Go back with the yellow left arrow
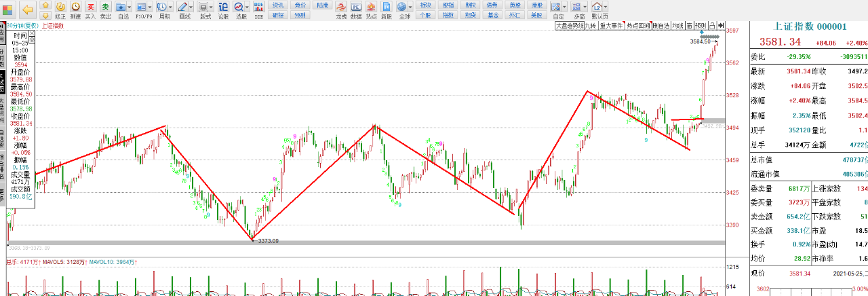The height and width of the screenshot is (296, 868). [28, 10]
